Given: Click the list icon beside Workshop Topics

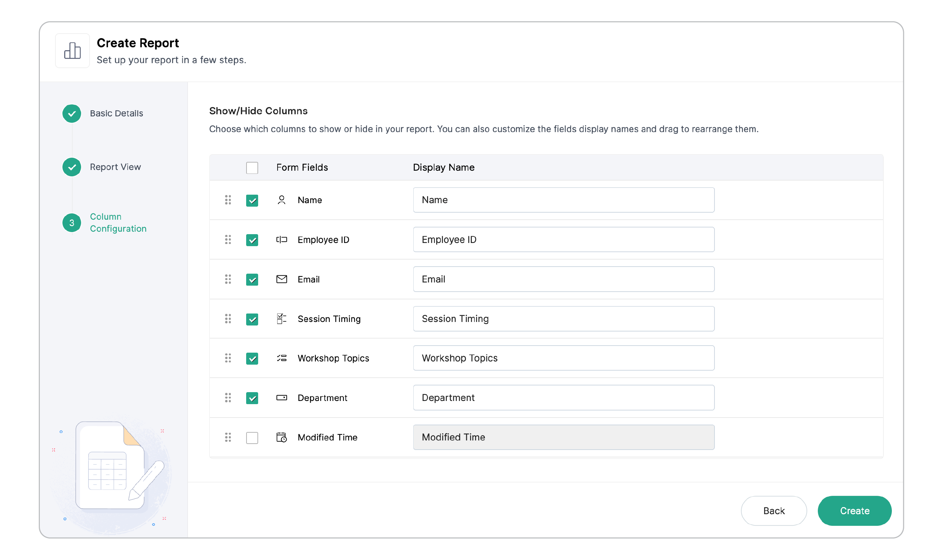Looking at the screenshot, I should click(281, 358).
